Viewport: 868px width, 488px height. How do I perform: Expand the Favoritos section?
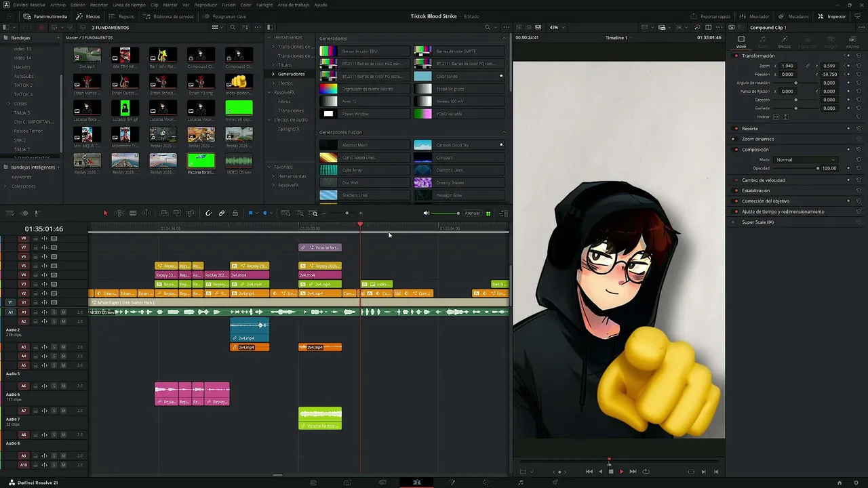click(x=269, y=167)
